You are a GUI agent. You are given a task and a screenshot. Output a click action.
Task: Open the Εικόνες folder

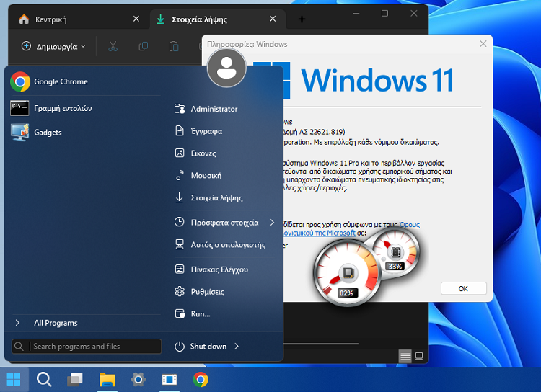[x=224, y=153]
